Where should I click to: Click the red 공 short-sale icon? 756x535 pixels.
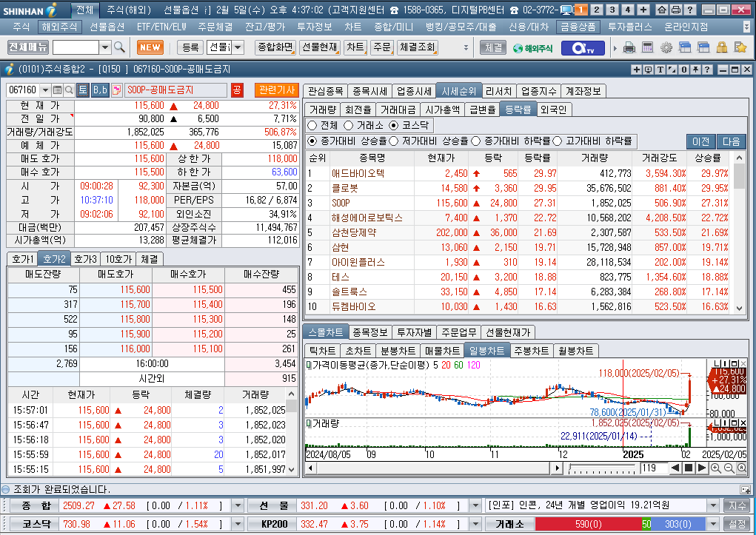(237, 90)
